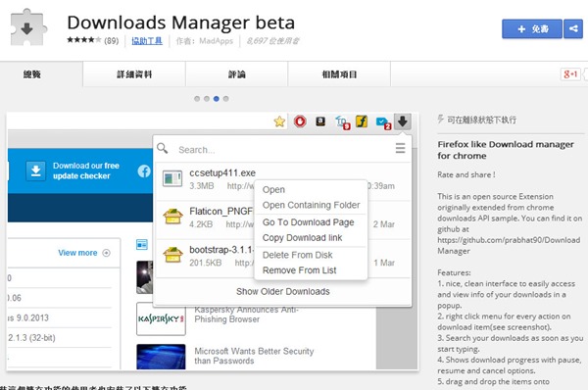Click the yellow flash extension icon
This screenshot has height=390, width=588.
point(362,122)
